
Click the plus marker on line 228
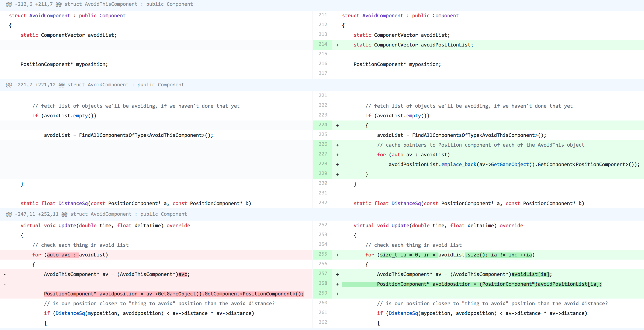point(338,165)
